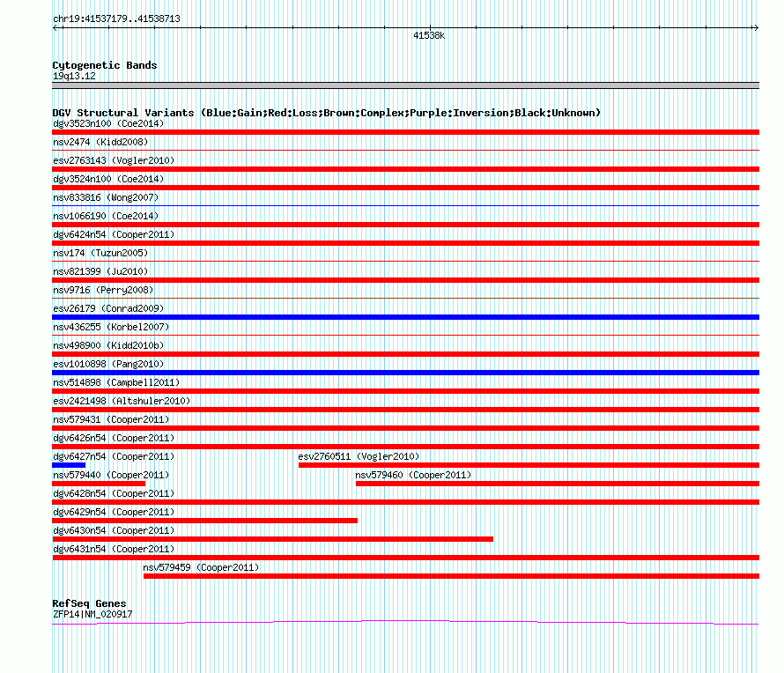The height and width of the screenshot is (673, 784).
Task: Click the nsv579431 (Cooper2011) label
Action: tap(111, 419)
